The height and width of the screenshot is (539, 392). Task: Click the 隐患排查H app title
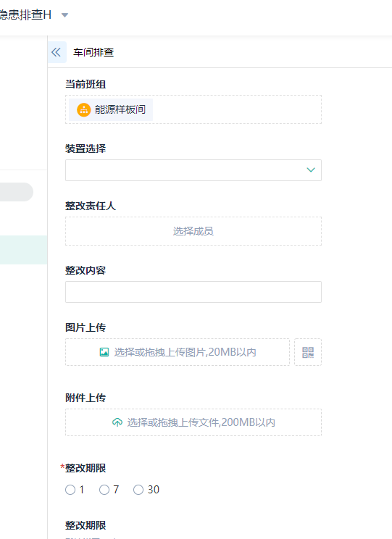(25, 14)
